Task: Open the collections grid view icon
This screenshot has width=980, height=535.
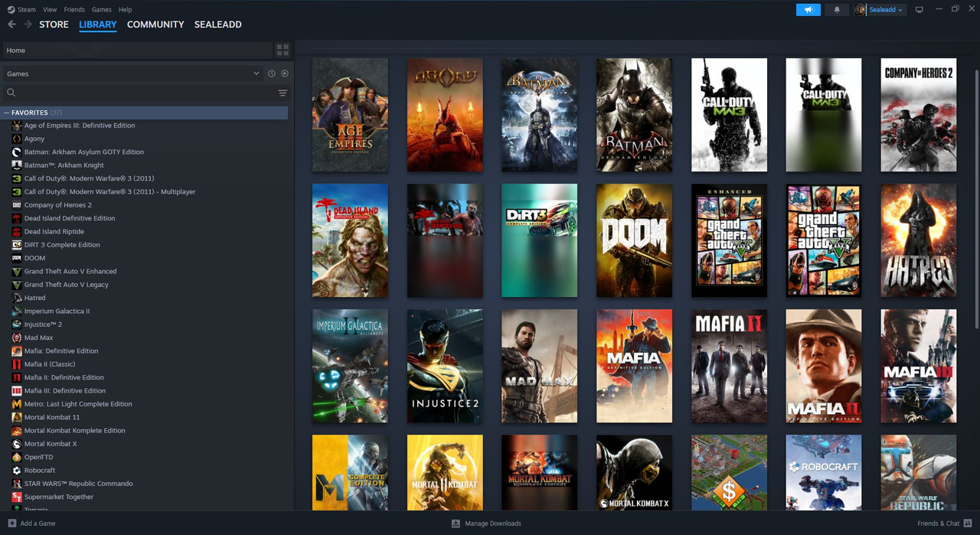Action: (283, 51)
